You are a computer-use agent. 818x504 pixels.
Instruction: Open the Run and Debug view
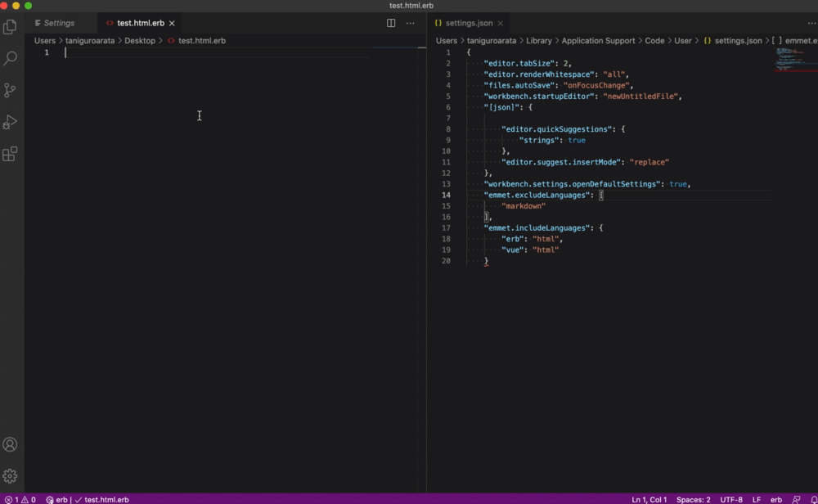[x=10, y=122]
